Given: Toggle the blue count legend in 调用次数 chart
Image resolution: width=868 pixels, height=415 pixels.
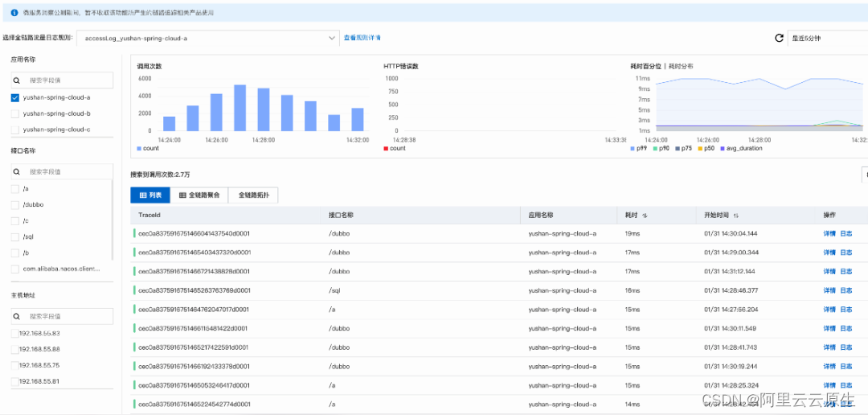Looking at the screenshot, I should click(140, 149).
